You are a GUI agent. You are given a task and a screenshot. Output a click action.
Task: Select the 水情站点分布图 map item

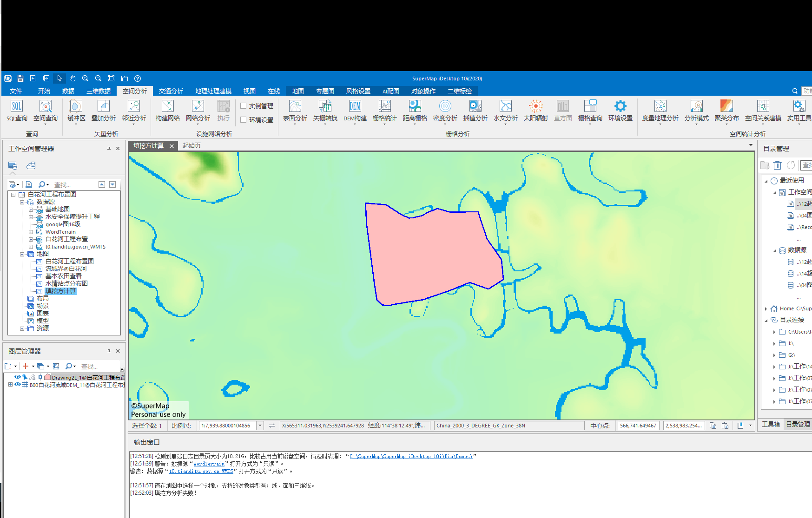tap(66, 284)
